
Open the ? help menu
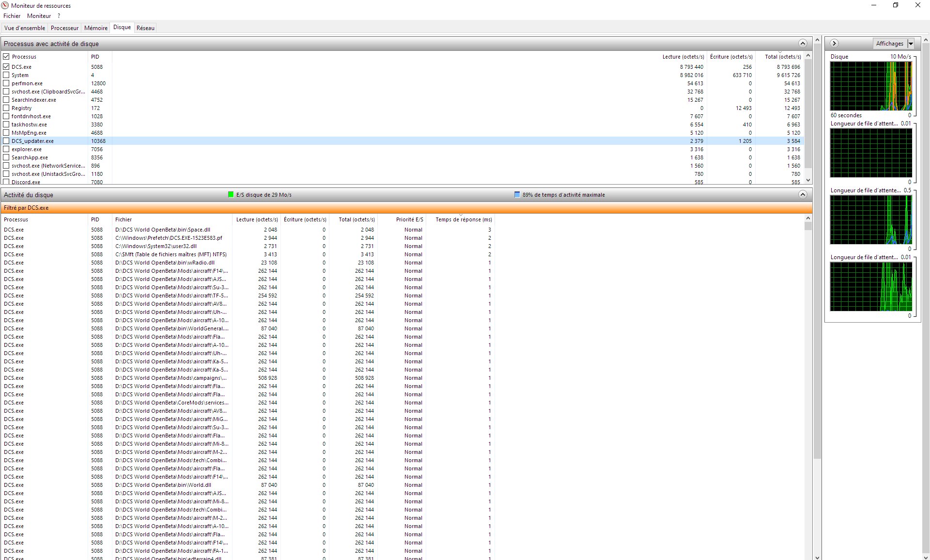click(59, 16)
